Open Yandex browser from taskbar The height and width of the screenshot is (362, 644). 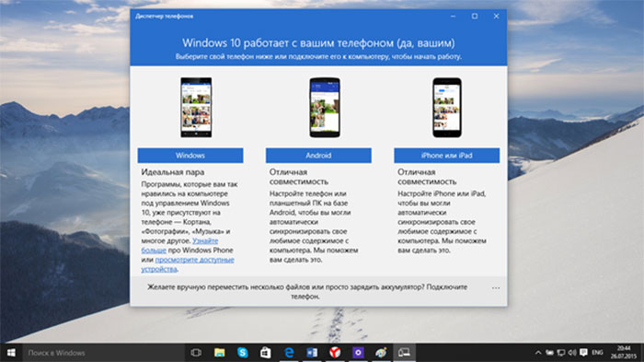click(335, 353)
